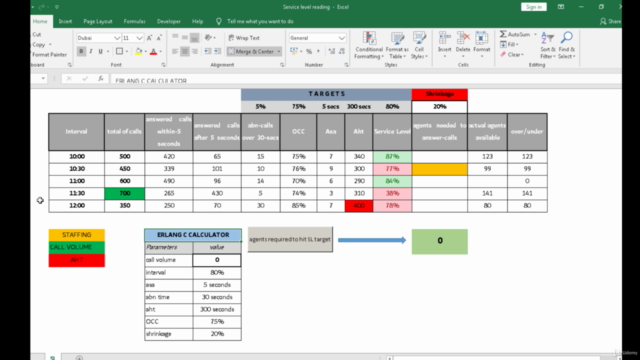This screenshot has height=360, width=640.
Task: Open Conditional Formatting menu
Action: point(369,45)
